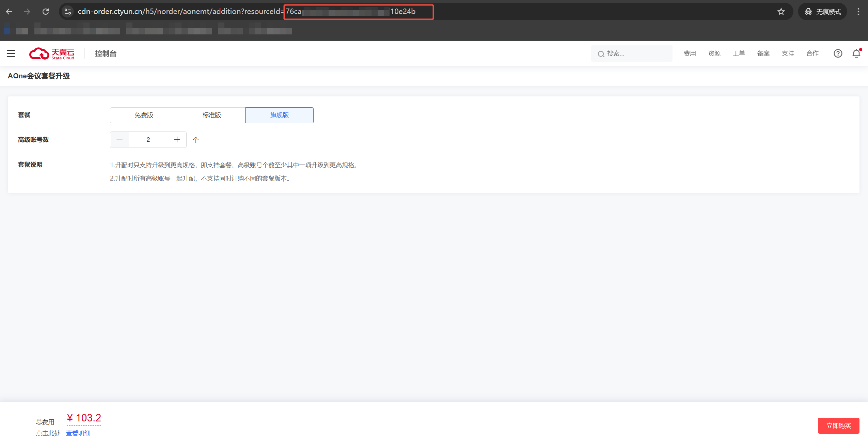This screenshot has height=448, width=868.
Task: Open site information icon in address bar
Action: click(x=68, y=12)
